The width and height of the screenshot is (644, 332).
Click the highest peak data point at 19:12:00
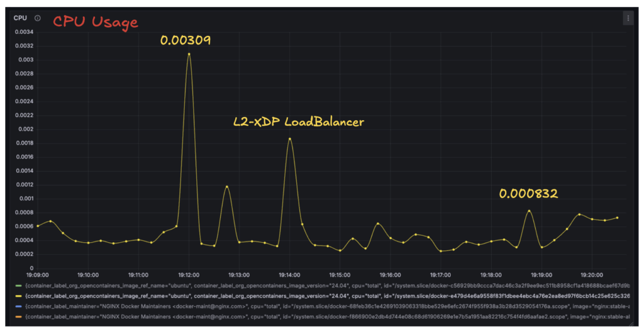[189, 54]
